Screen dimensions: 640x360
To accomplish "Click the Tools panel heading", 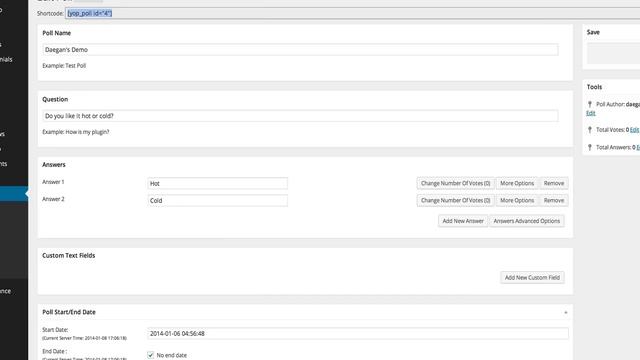I will coord(594,87).
